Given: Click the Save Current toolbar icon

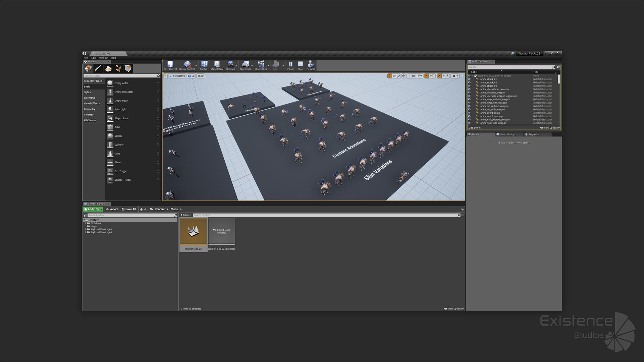Looking at the screenshot, I should [170, 64].
